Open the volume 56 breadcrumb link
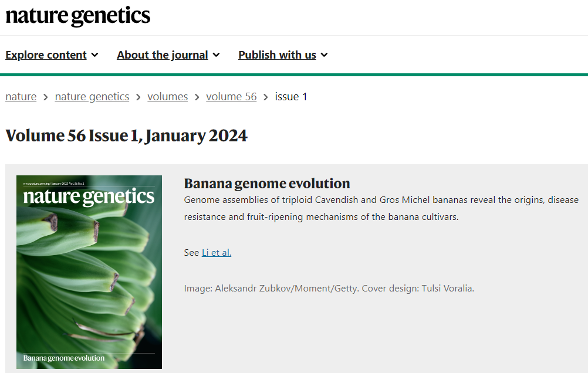The width and height of the screenshot is (588, 373). tap(231, 97)
